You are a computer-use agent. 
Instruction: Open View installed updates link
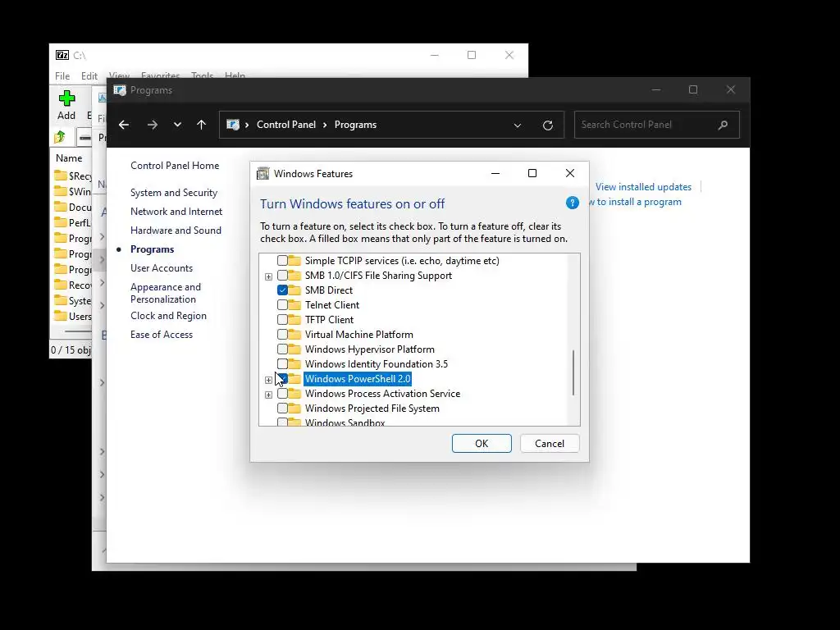point(643,187)
